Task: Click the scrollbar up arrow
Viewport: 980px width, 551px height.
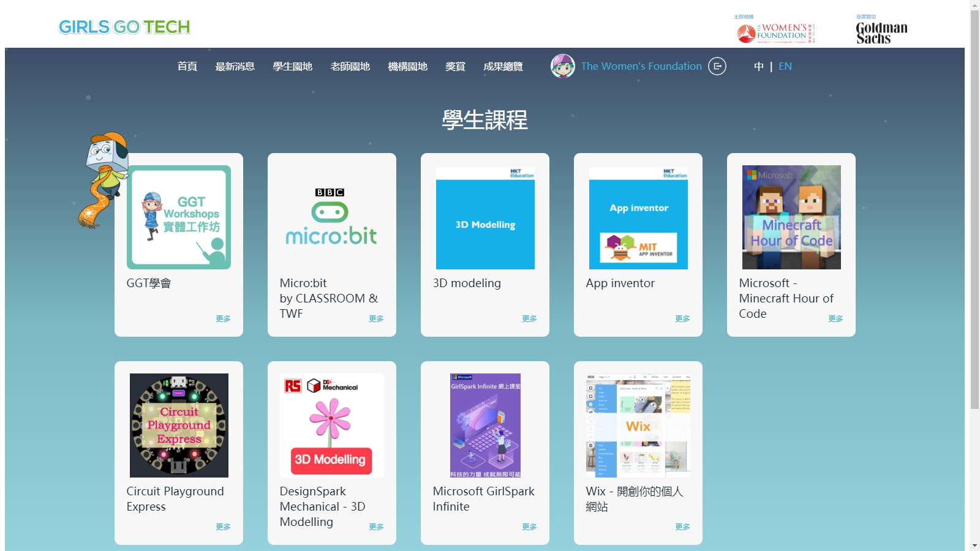Action: [x=975, y=5]
